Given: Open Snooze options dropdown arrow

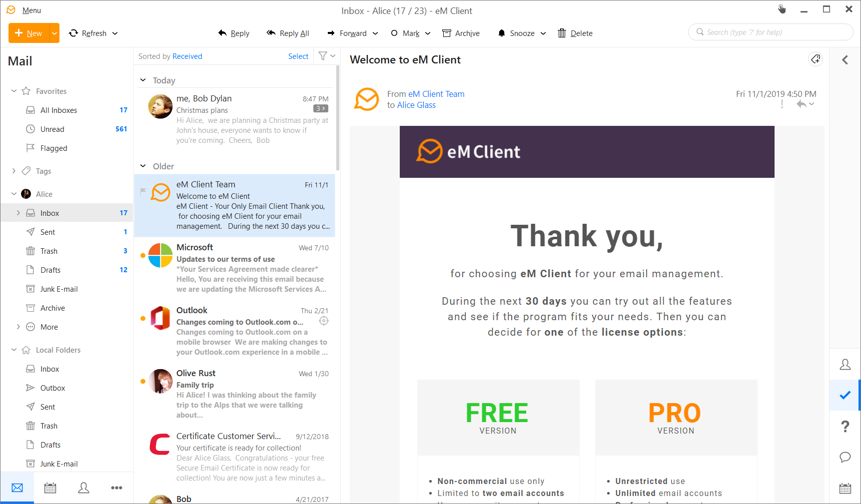Looking at the screenshot, I should [543, 33].
